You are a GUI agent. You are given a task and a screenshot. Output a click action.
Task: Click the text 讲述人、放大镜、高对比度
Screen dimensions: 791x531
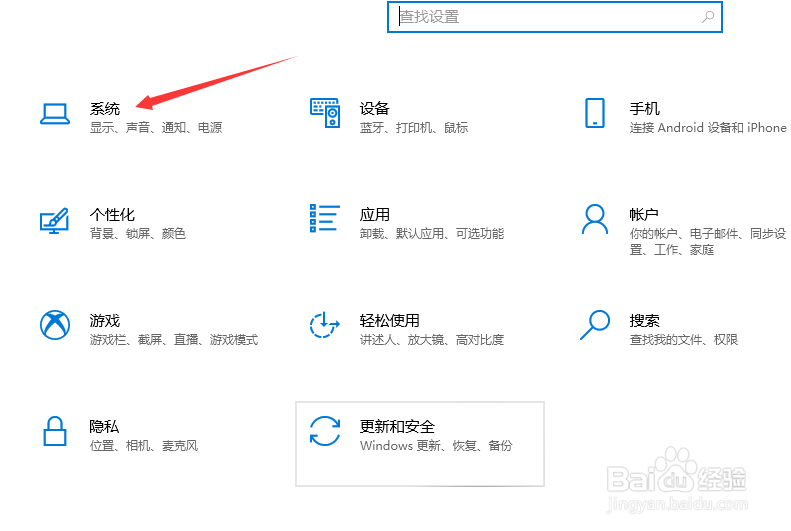pos(431,340)
